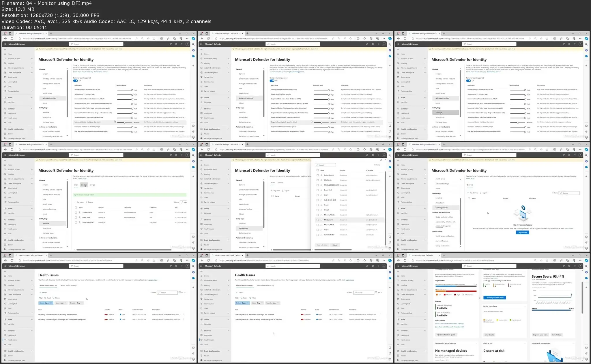Open Edge more menu dots in Exchange server frame

[x=580, y=150]
